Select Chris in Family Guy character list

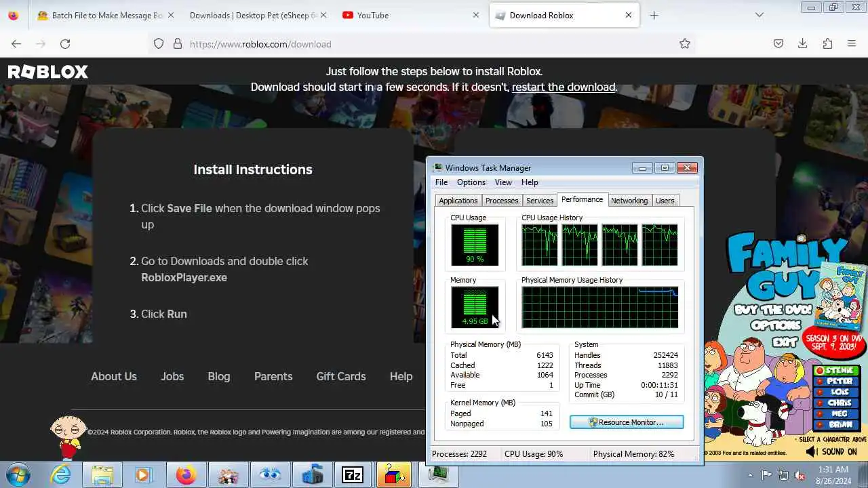point(837,403)
